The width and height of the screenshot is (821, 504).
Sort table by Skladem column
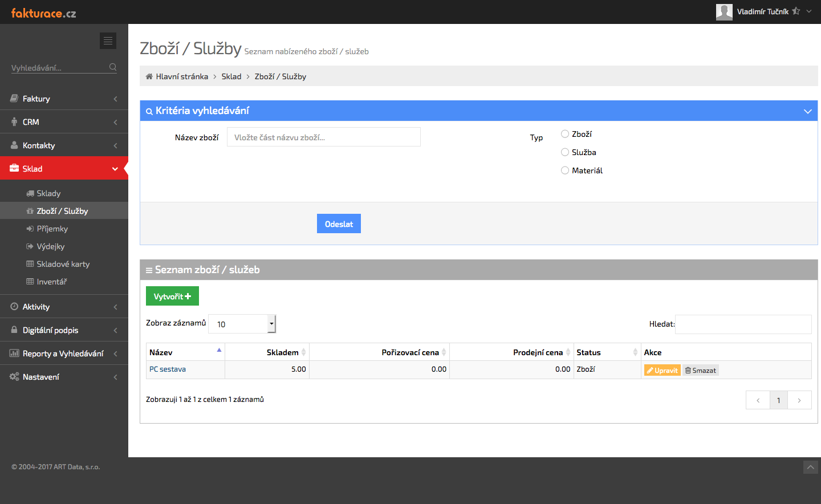point(267,352)
